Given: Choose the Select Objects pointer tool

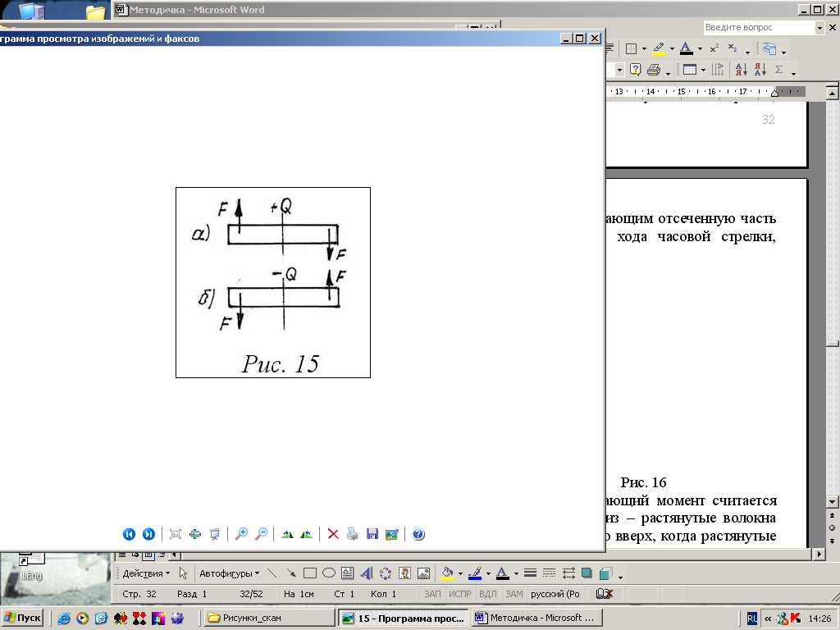Looking at the screenshot, I should 183,573.
